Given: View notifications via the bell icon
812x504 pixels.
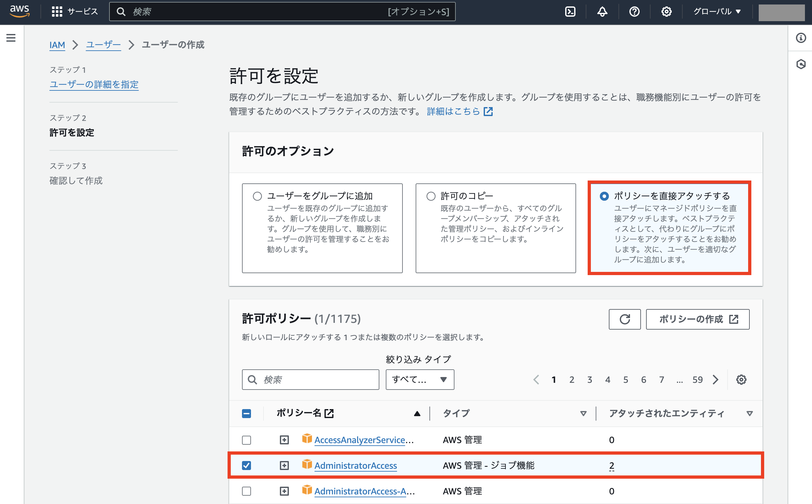Looking at the screenshot, I should coord(602,11).
